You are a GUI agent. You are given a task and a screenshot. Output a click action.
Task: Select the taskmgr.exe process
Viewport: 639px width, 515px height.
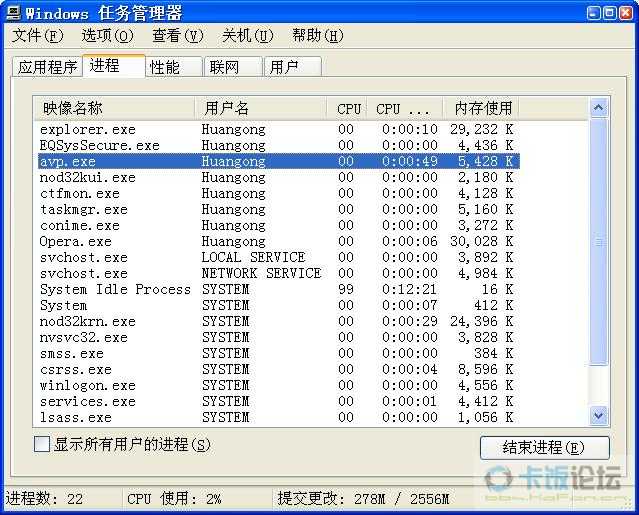[x=278, y=209]
